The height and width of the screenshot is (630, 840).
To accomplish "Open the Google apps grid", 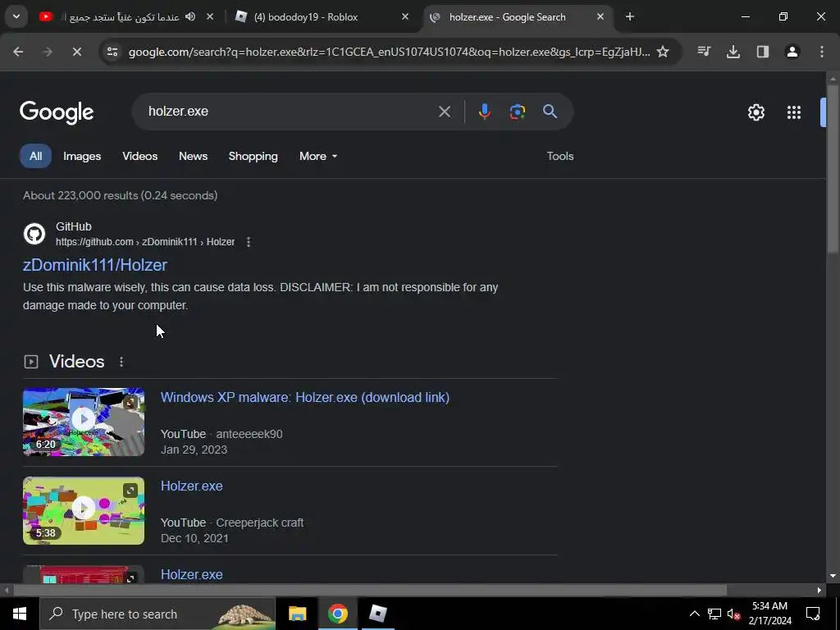I will click(x=794, y=112).
